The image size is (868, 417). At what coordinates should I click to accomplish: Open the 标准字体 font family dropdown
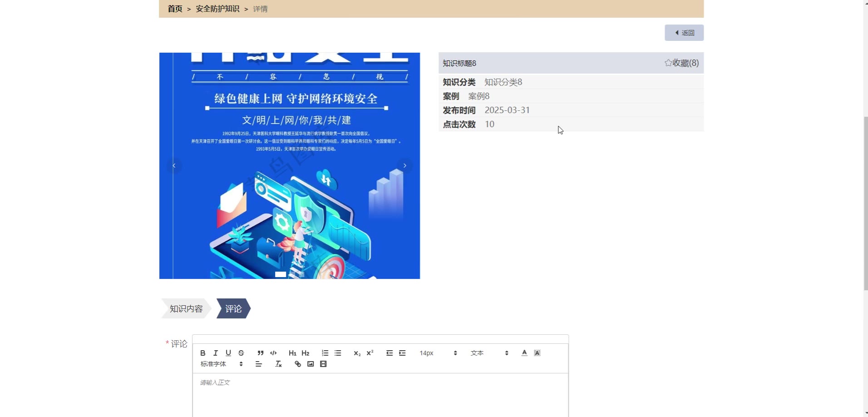point(222,364)
